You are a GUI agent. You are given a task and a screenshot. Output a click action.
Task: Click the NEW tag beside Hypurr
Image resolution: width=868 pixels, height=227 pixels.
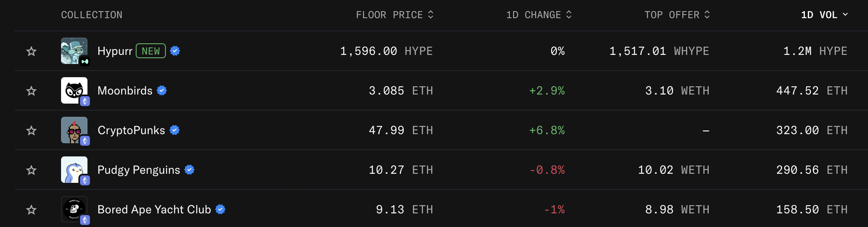(151, 51)
